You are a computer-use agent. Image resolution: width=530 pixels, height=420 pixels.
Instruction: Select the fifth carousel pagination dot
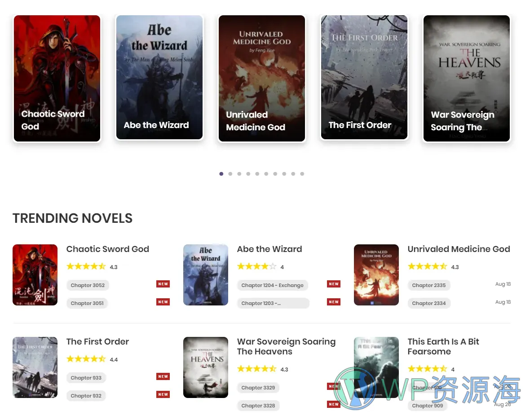(257, 174)
